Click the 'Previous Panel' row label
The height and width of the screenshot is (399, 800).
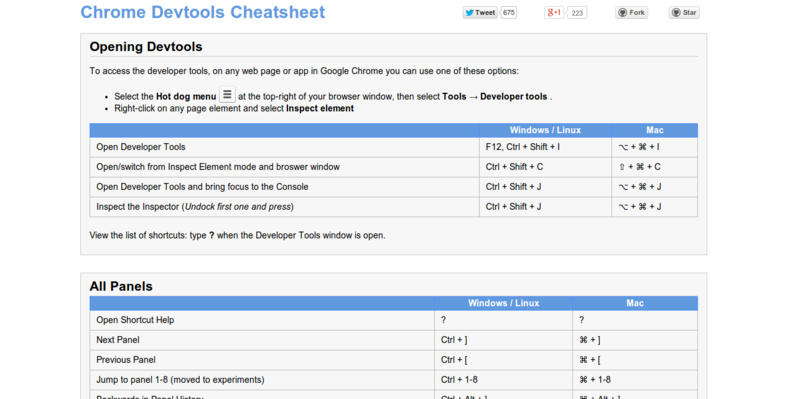(x=126, y=360)
